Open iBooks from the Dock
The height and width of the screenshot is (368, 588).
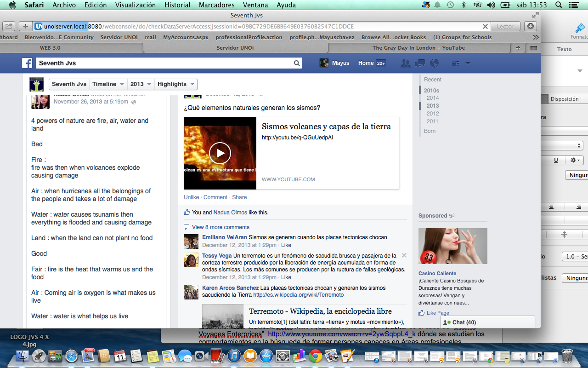point(250,356)
